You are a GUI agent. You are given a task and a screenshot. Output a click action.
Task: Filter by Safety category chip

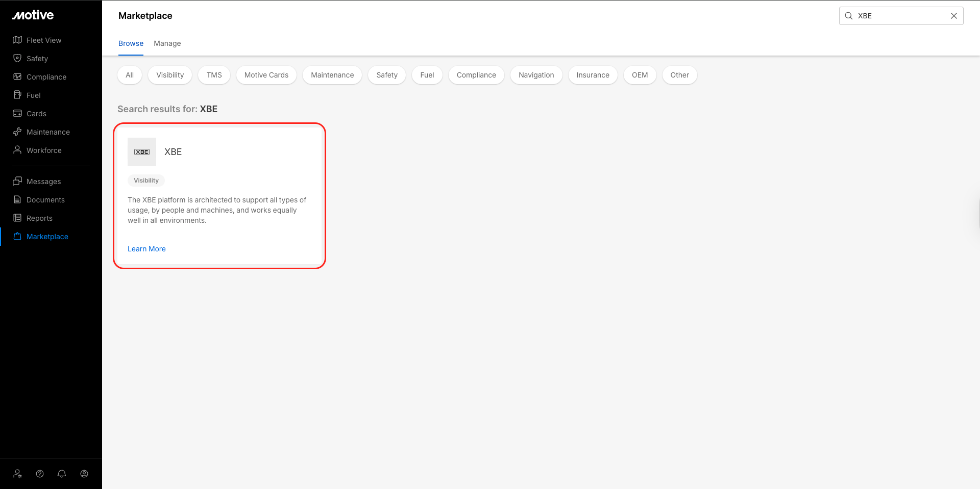tap(387, 75)
